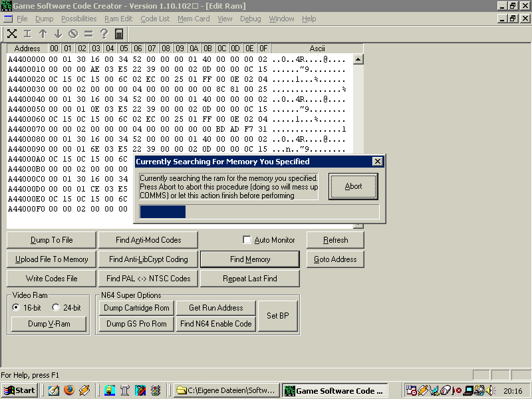Screen dimensions: 532x399
Task: Click the traffic light icon in the taskbar
Action: tap(156, 390)
